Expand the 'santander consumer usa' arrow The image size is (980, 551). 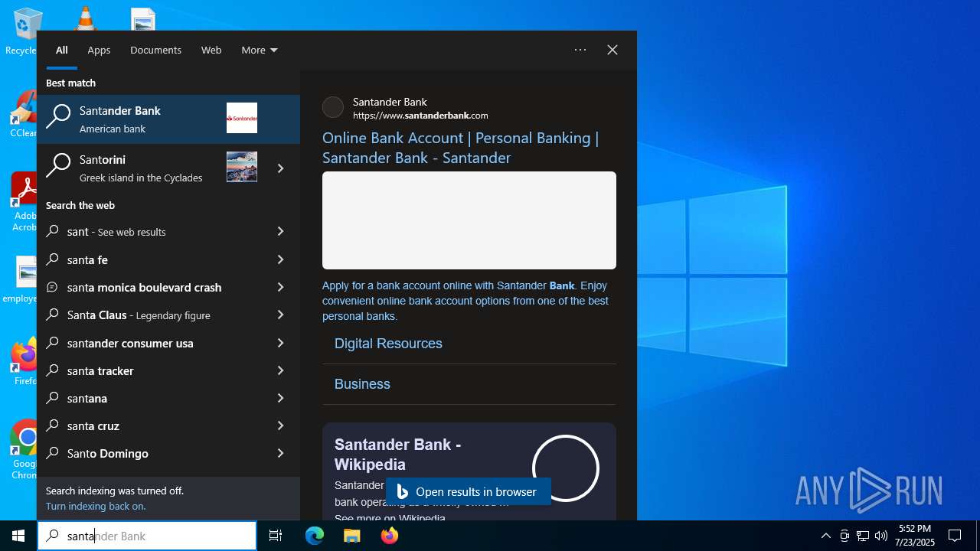pos(281,343)
